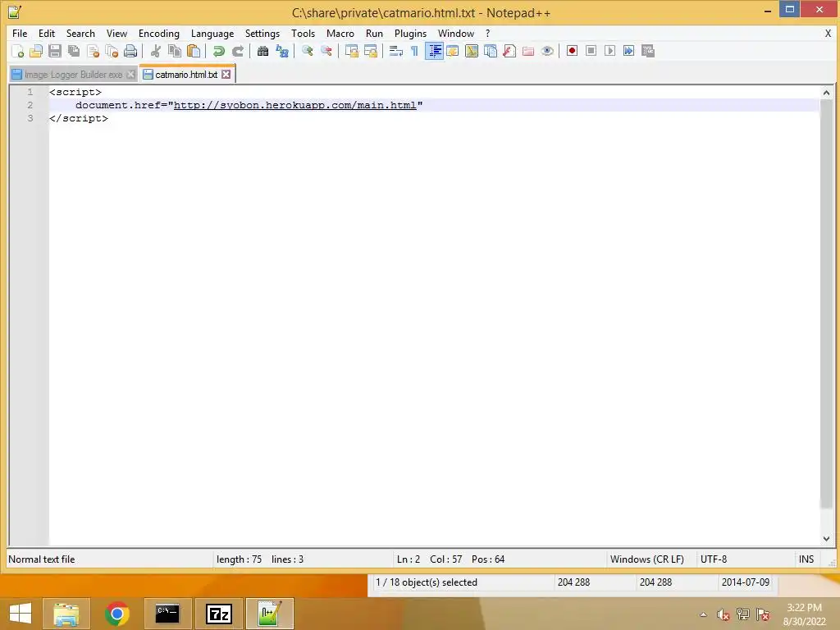The image size is (840, 630).
Task: Click the svobon.herokuapp.com URL link
Action: click(x=294, y=105)
